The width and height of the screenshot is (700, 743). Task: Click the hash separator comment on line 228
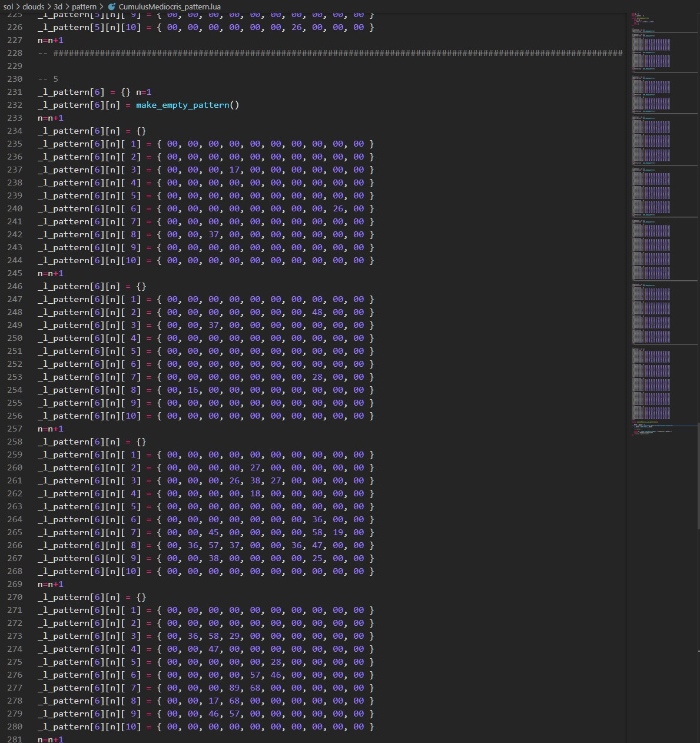(x=330, y=53)
